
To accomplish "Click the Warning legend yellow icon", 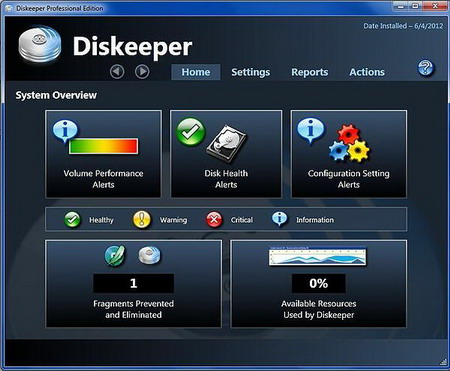I will [x=142, y=220].
